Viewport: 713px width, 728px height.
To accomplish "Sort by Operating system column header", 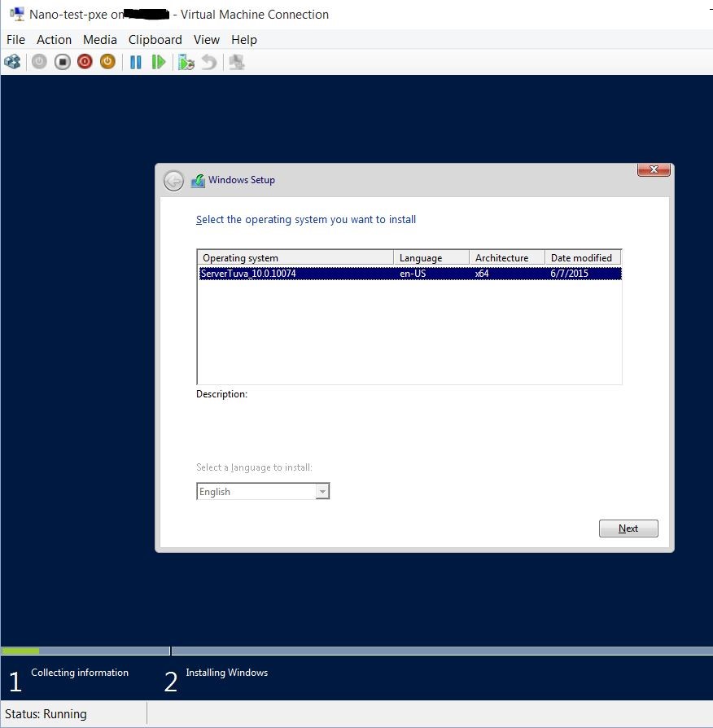I will coord(295,257).
